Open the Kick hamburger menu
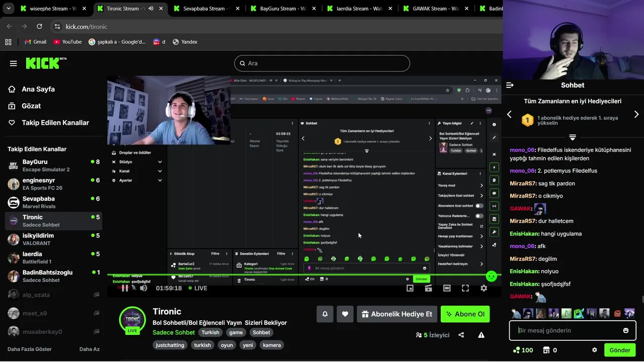The image size is (644, 362). pyautogui.click(x=14, y=63)
